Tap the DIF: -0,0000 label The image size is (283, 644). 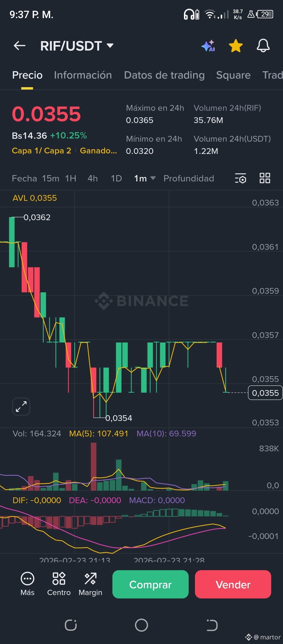(x=37, y=500)
